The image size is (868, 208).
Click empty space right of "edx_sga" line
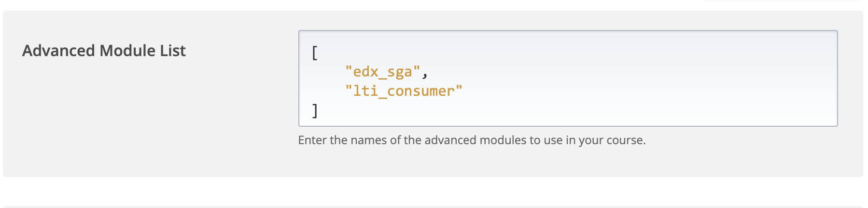(628, 72)
